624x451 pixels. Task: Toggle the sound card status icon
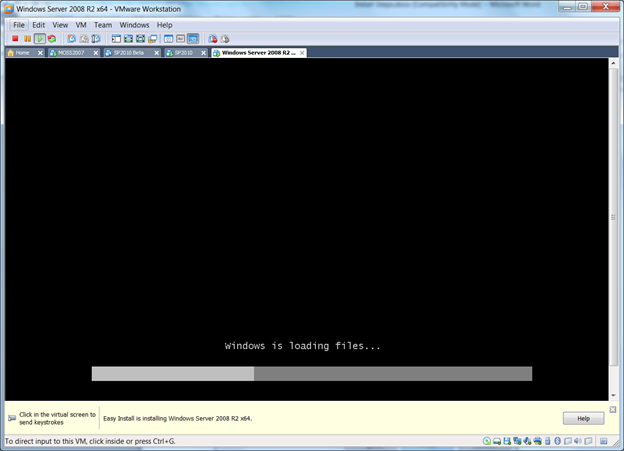pyautogui.click(x=527, y=441)
